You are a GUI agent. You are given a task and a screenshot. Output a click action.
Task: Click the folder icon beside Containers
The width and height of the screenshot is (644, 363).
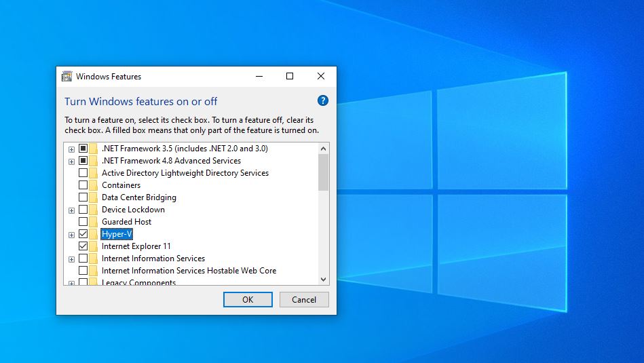point(94,185)
